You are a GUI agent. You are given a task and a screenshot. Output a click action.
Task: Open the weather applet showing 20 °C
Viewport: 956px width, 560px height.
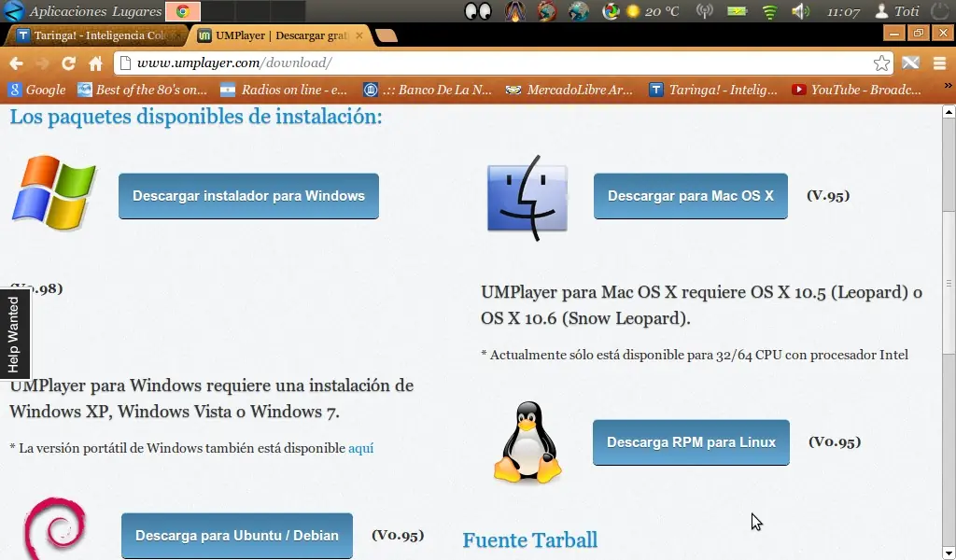pyautogui.click(x=652, y=11)
